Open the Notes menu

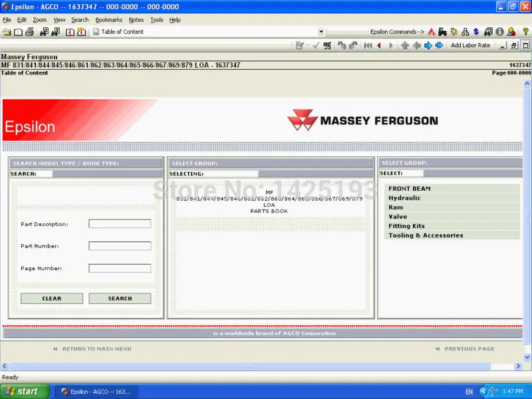136,20
